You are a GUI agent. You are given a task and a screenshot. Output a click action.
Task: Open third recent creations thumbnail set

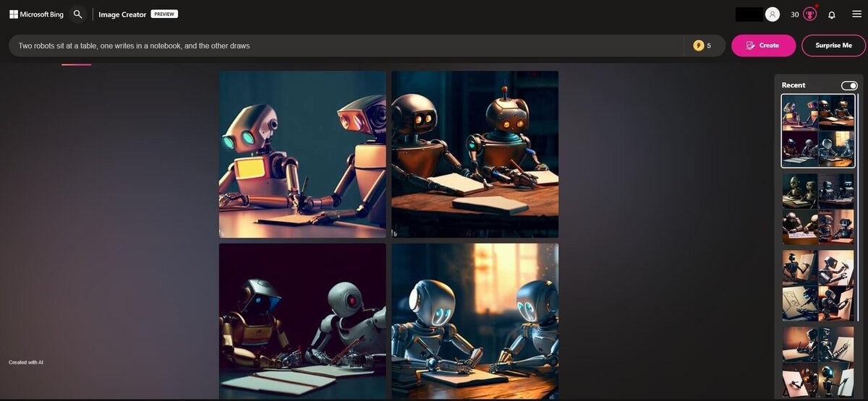[x=818, y=285]
